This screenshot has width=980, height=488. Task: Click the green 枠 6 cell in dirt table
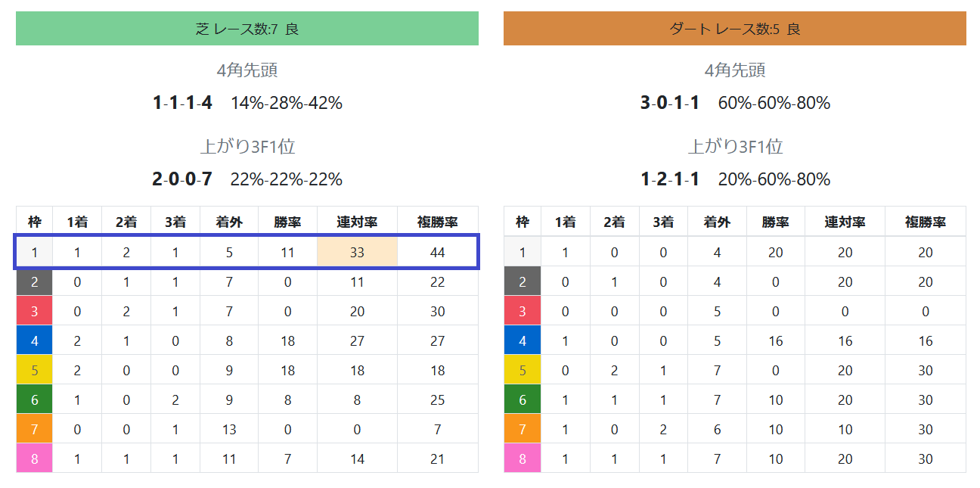click(523, 399)
